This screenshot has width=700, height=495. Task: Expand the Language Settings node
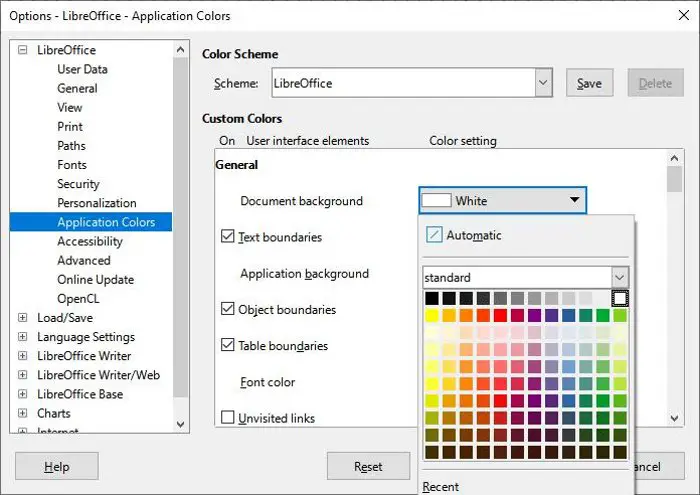pos(22,337)
